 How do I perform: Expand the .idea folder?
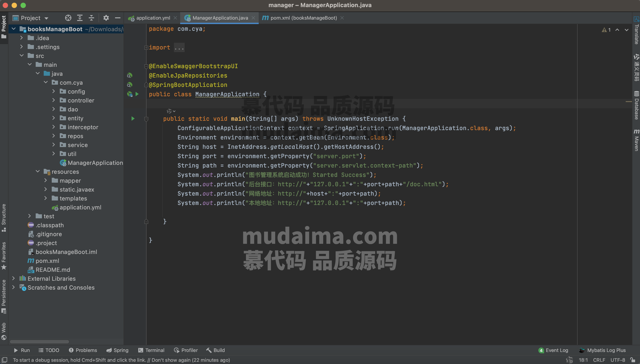(21, 38)
